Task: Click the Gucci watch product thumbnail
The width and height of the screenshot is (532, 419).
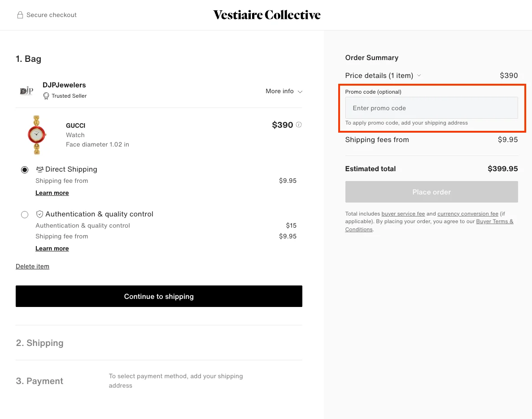Action: (x=36, y=135)
